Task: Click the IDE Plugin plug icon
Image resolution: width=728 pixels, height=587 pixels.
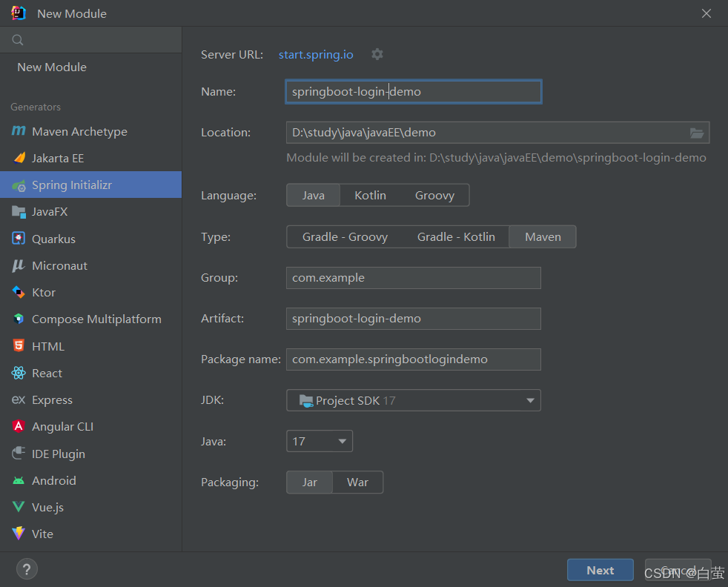Action: point(19,453)
